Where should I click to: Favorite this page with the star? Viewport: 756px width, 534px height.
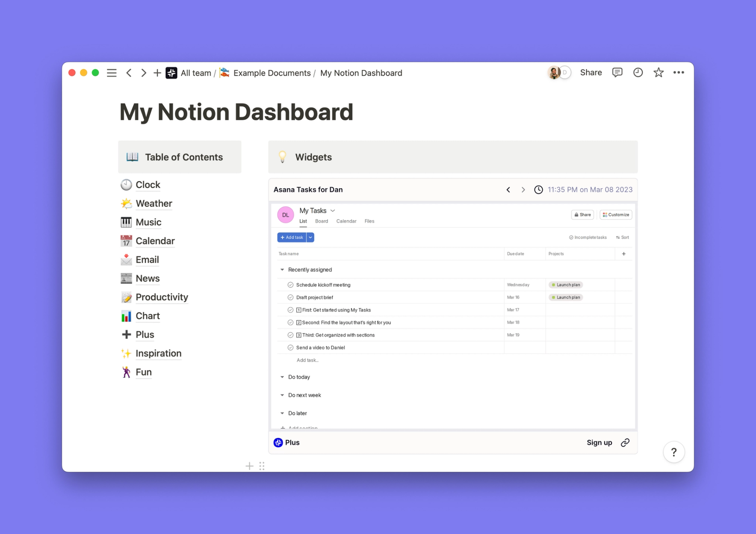658,72
